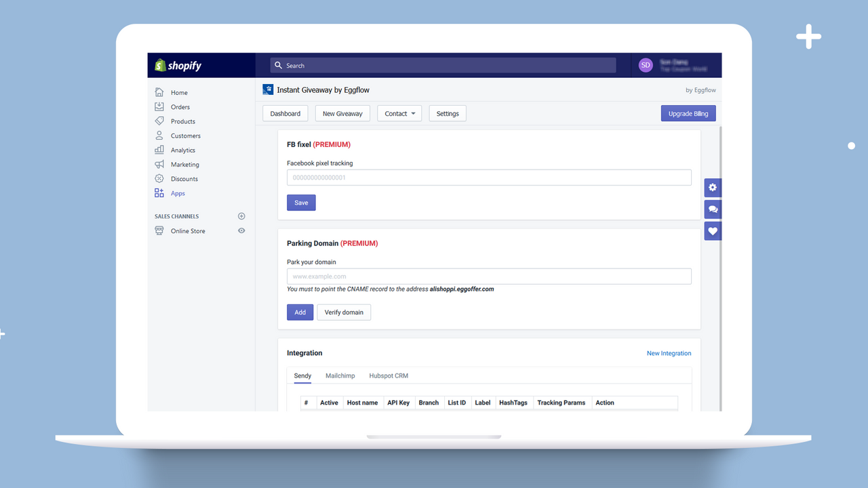Viewport: 868px width, 488px height.
Task: Open Analytics in the sidebar
Action: point(183,150)
